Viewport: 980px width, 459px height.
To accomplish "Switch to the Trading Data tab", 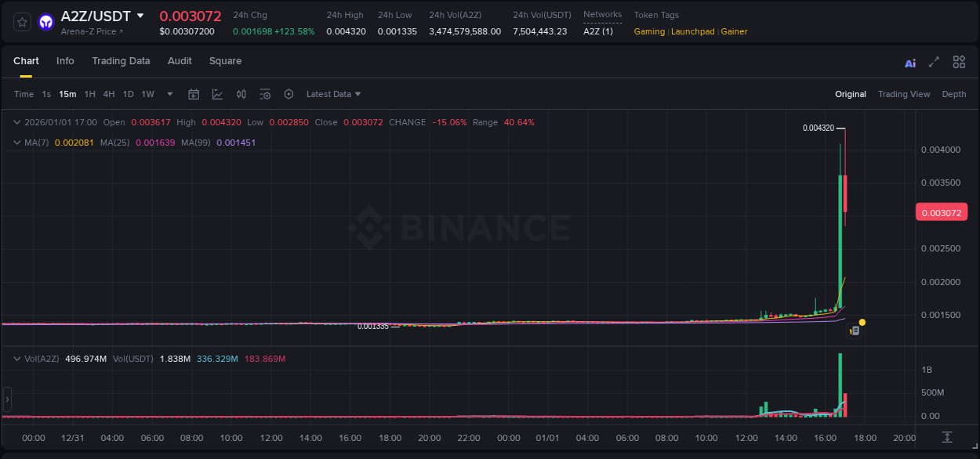I will tap(121, 60).
